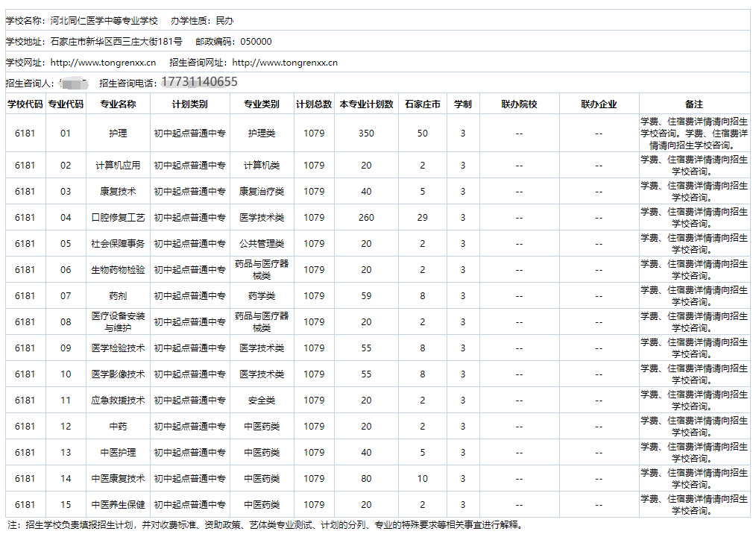Select the 护理 major name cell
This screenshot has width=756, height=537.
[x=119, y=133]
